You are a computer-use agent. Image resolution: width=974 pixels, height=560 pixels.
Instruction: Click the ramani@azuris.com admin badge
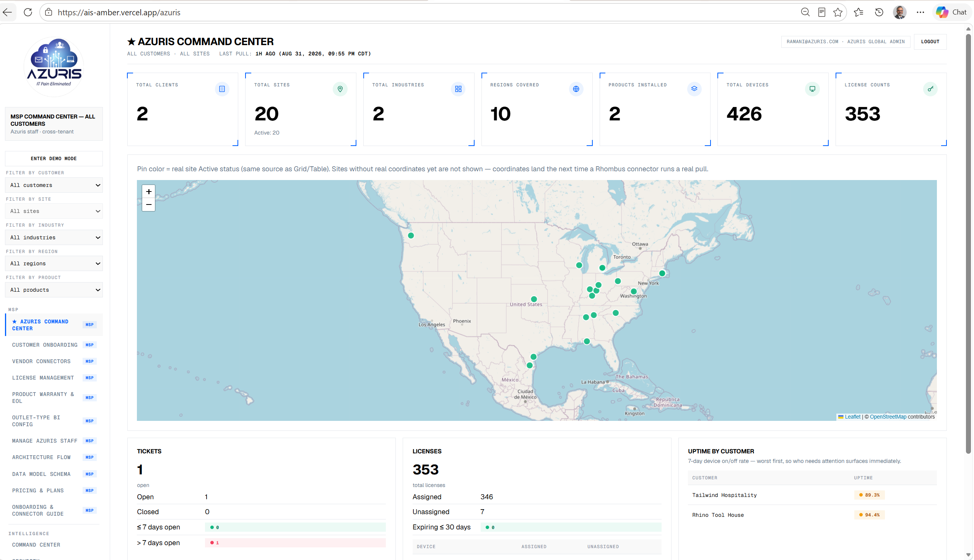coord(846,42)
